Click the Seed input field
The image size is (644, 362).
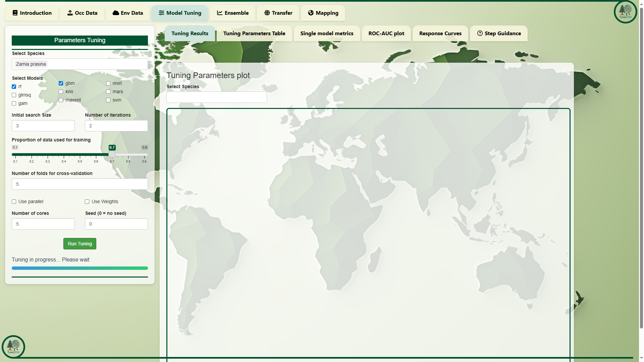pos(116,224)
